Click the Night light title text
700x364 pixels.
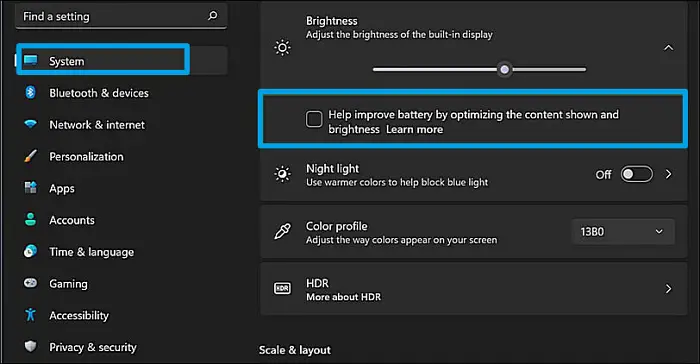332,168
